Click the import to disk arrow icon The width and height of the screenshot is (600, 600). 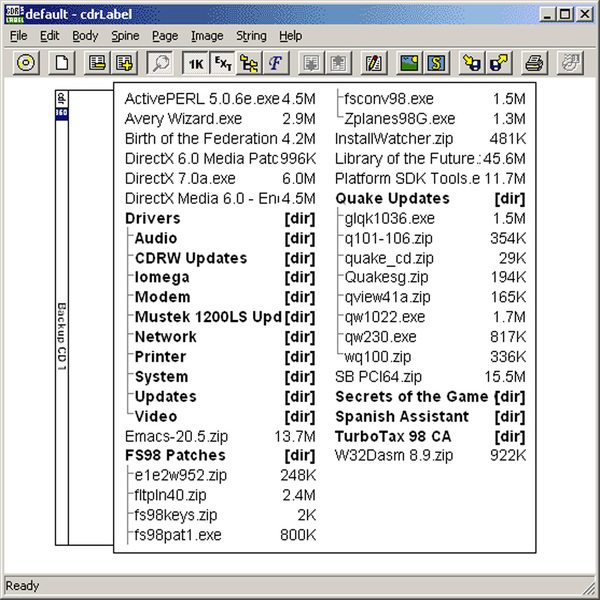coord(471,63)
